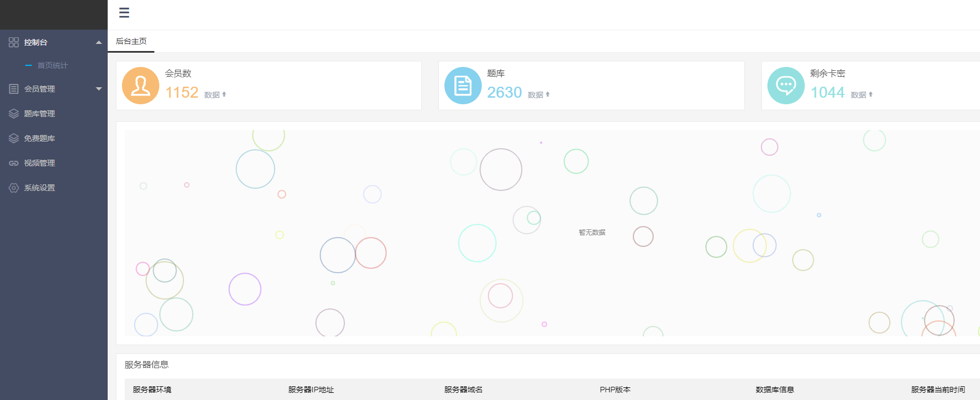
Task: Click the 题库 count 2630
Action: (x=504, y=92)
